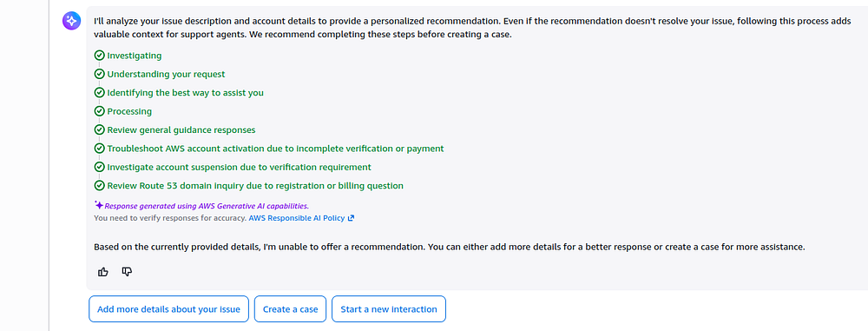Click the checkmark icon beside Processing
The image size is (868, 331).
coord(100,111)
